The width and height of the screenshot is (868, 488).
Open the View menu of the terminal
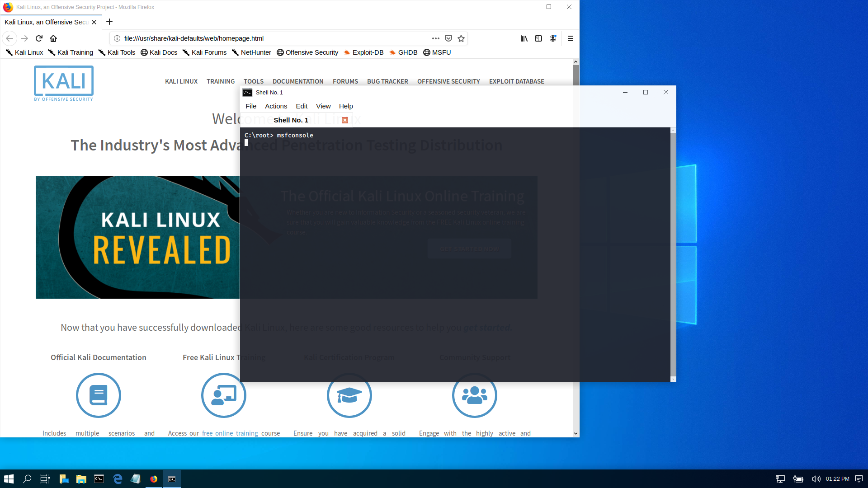coord(323,106)
